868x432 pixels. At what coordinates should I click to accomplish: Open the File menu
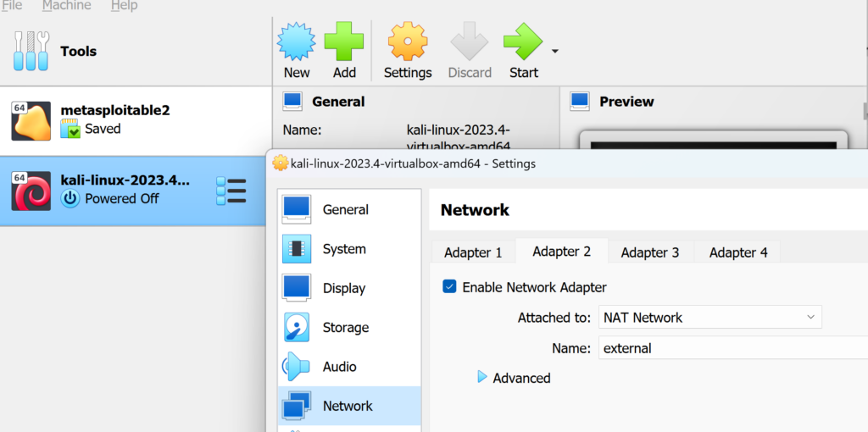click(x=12, y=6)
